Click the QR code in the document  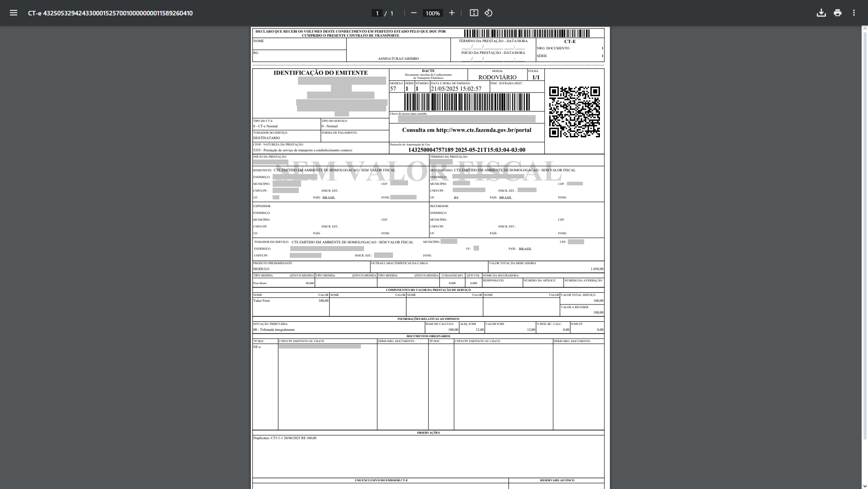(x=574, y=112)
